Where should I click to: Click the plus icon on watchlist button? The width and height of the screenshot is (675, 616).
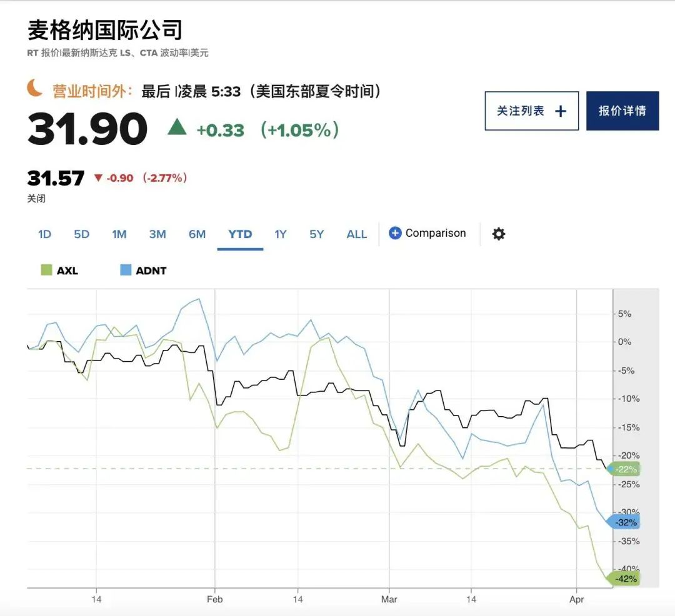561,111
